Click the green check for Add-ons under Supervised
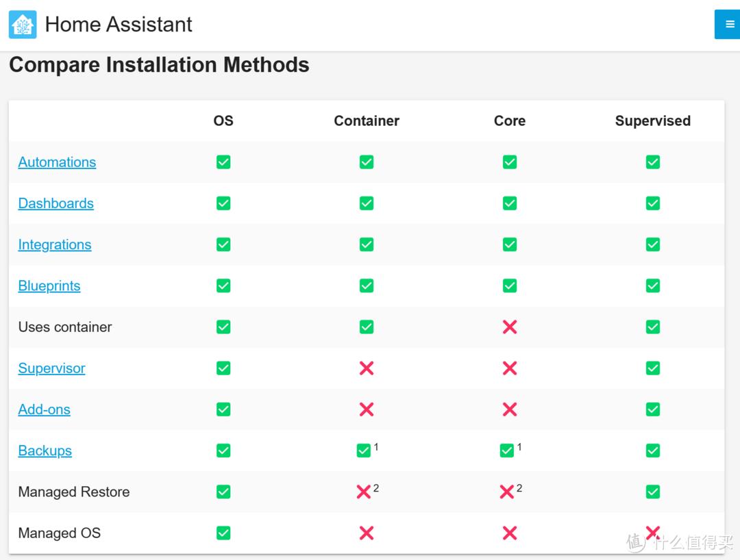740x560 pixels. point(653,409)
